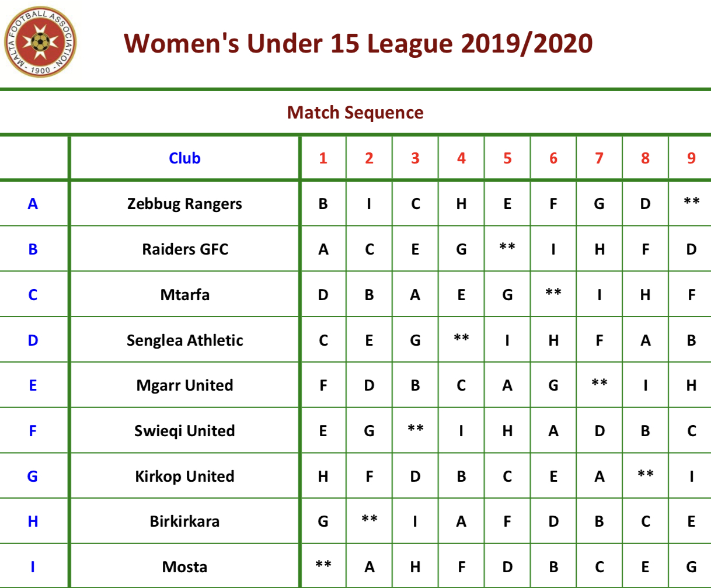Select the blue letter I row label

point(33,567)
